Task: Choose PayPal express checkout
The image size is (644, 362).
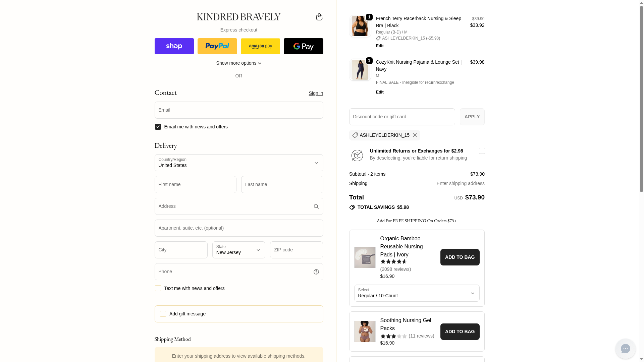Action: tap(217, 46)
